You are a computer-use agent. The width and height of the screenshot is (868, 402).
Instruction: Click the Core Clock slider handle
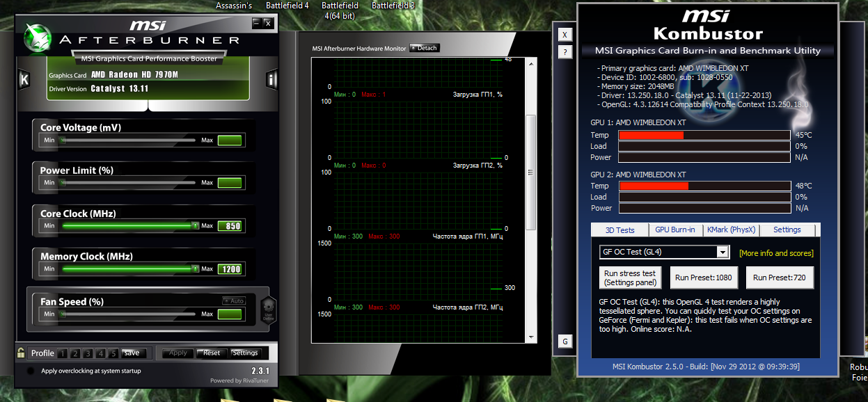[195, 226]
